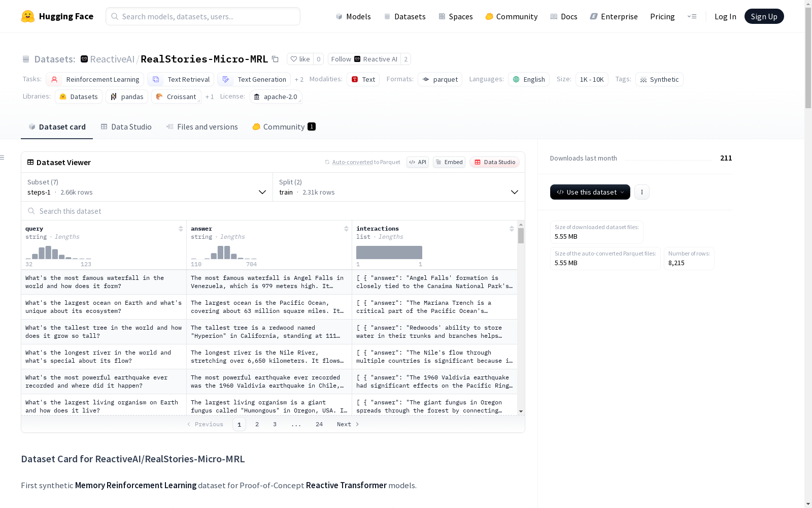Jump to page 24 of rows

tap(319, 424)
